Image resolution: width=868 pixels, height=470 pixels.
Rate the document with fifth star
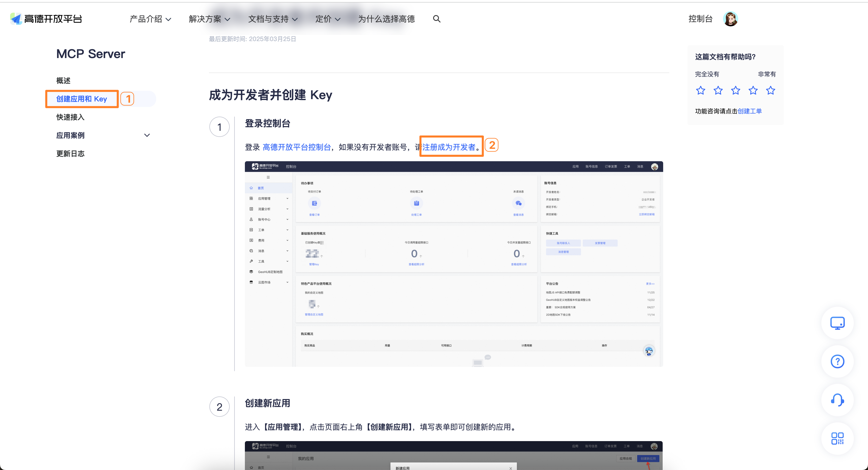point(770,90)
